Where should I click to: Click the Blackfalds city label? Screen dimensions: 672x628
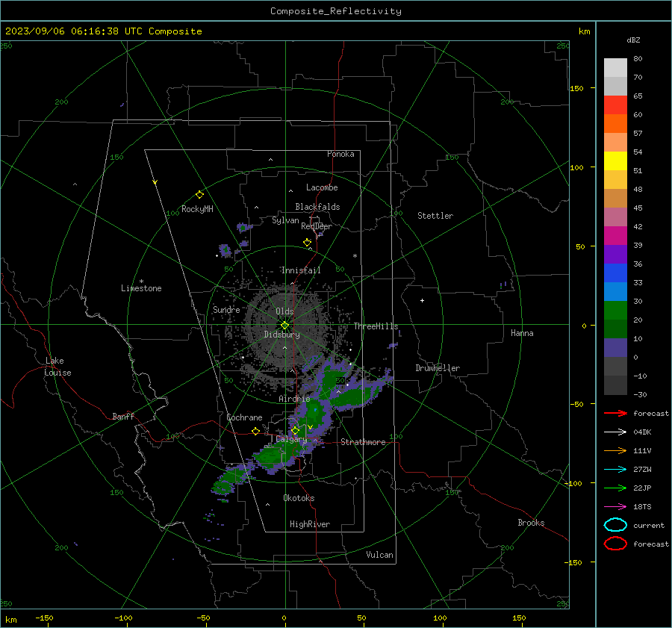click(x=317, y=207)
